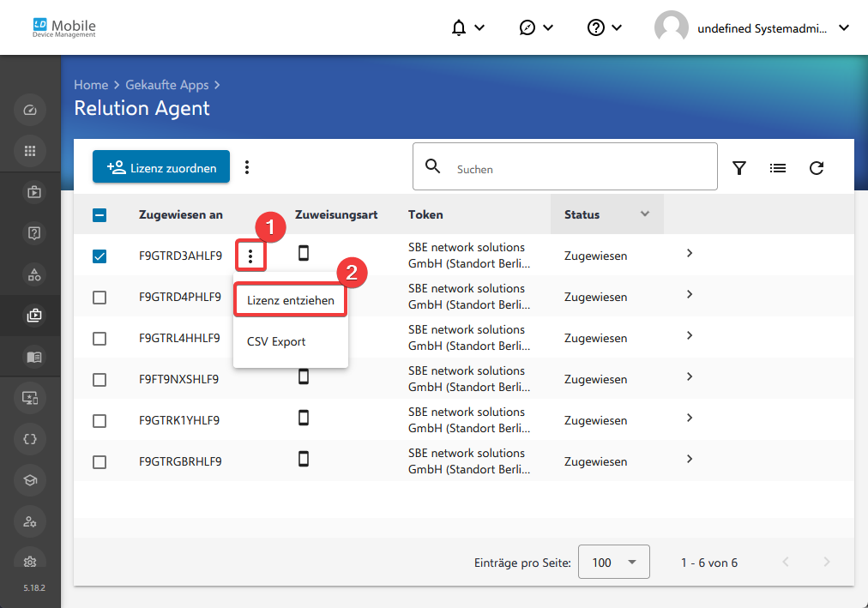Open the monitor devices icon in sidebar
Viewport: 868px width, 608px height.
[x=30, y=398]
